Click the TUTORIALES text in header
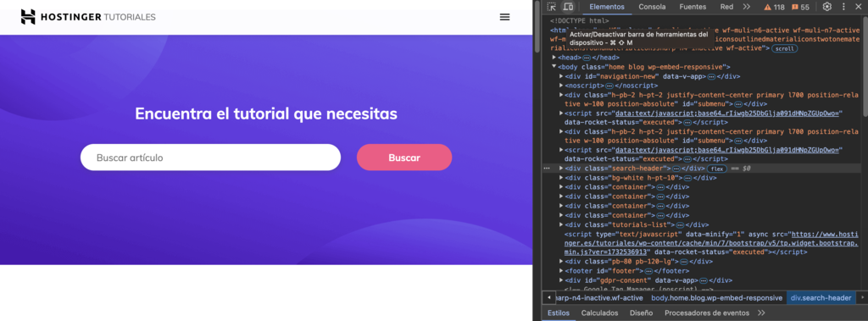This screenshot has width=868, height=321. [x=130, y=17]
